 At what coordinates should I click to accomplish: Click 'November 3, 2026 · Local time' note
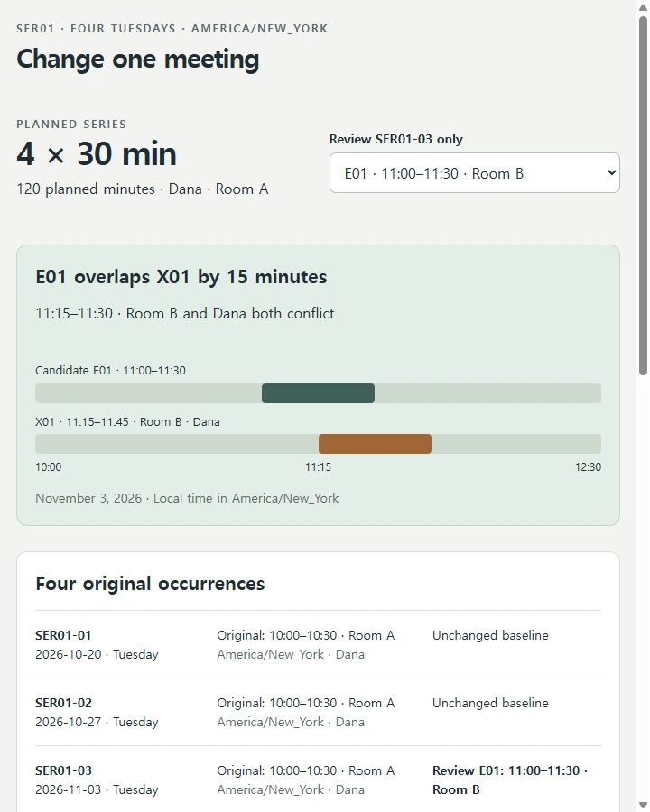(x=187, y=498)
